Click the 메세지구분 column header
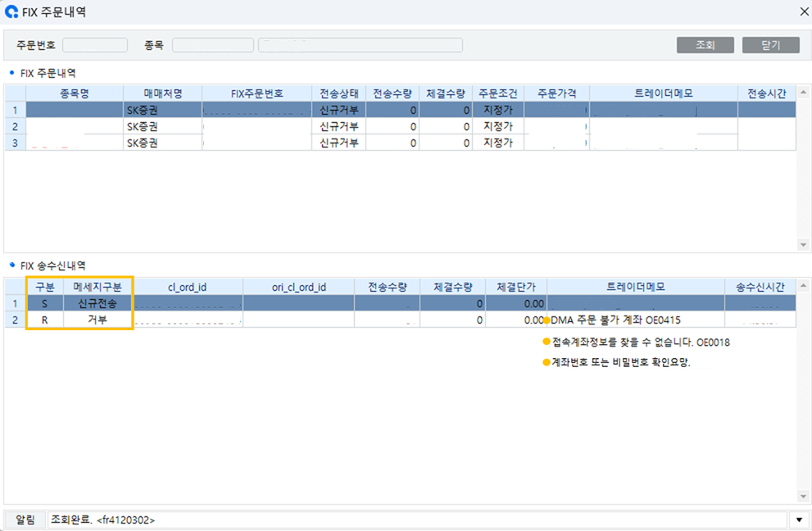Screen dimensions: 812x531 pyautogui.click(x=98, y=287)
